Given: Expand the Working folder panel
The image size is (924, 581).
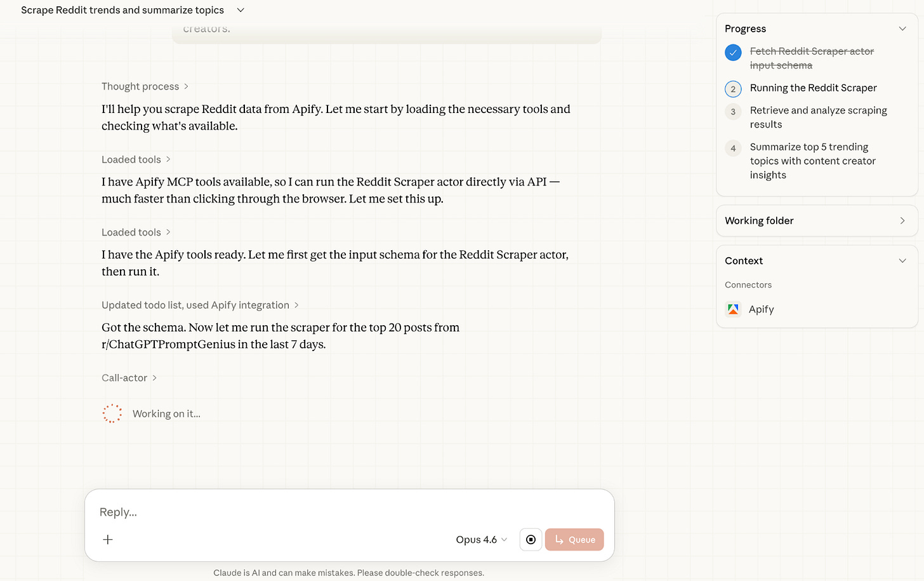Looking at the screenshot, I should (817, 221).
